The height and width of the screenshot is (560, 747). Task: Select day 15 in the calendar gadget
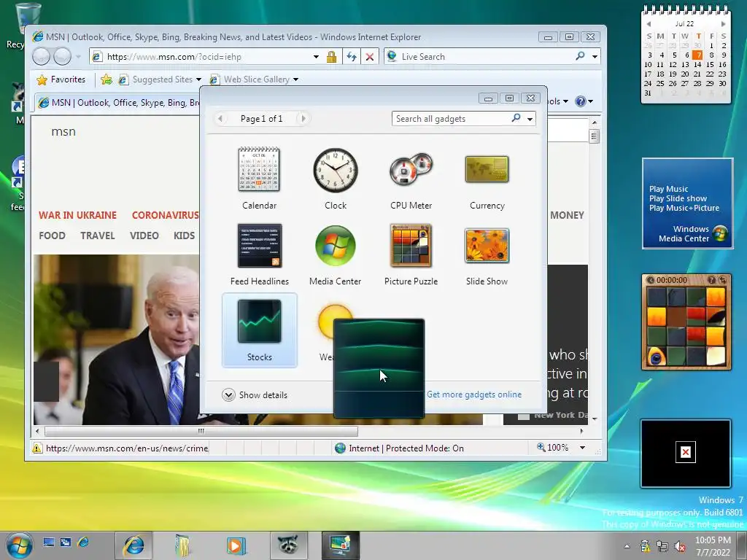click(710, 64)
